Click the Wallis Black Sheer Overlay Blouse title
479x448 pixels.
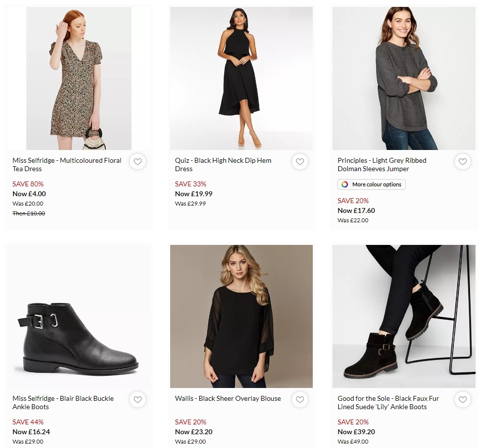point(228,398)
